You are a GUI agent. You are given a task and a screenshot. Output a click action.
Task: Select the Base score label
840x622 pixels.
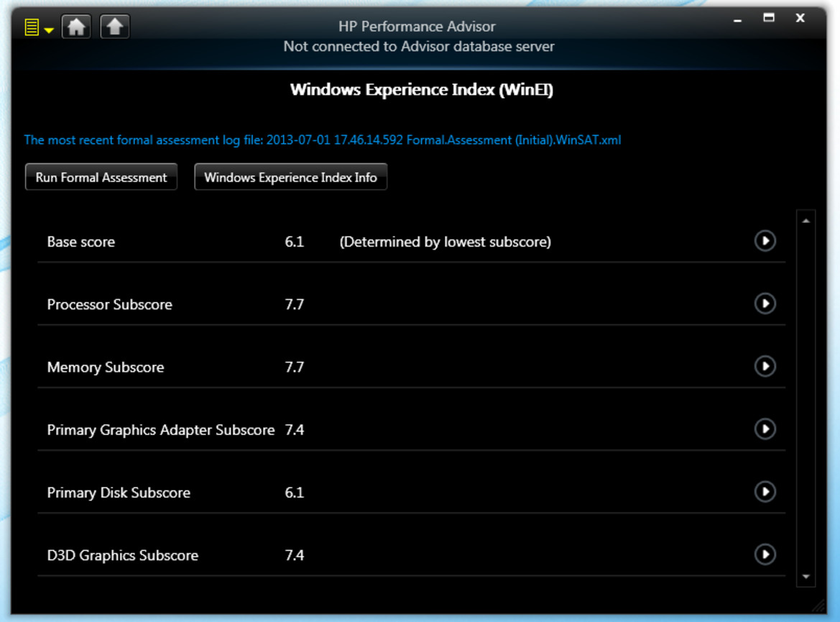pos(81,242)
